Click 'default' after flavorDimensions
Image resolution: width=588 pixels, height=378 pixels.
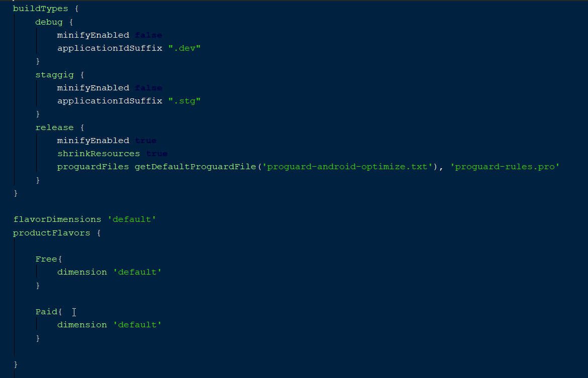[x=132, y=219]
